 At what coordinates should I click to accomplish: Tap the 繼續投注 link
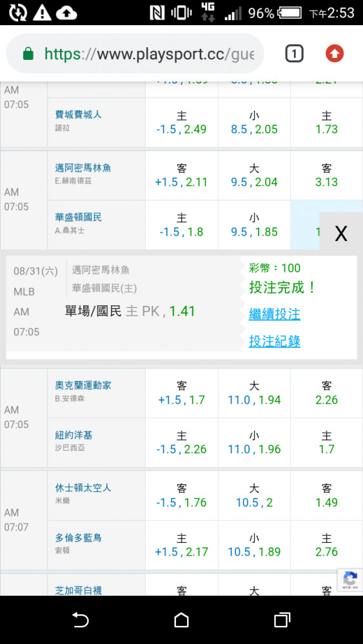pyautogui.click(x=275, y=314)
